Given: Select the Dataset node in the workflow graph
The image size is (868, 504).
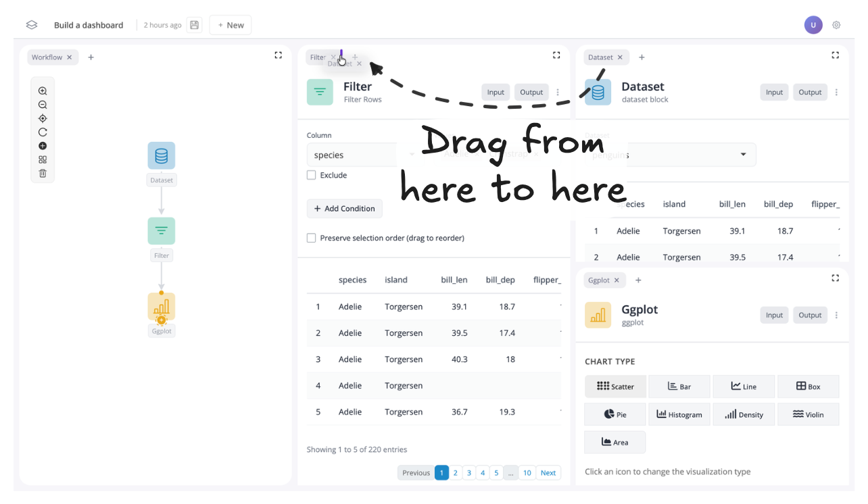Looking at the screenshot, I should 162,156.
